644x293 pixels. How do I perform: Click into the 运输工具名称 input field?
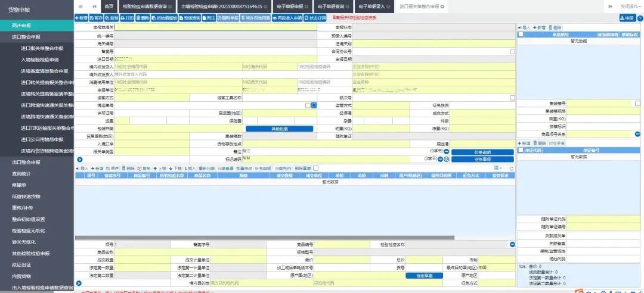[x=280, y=98]
